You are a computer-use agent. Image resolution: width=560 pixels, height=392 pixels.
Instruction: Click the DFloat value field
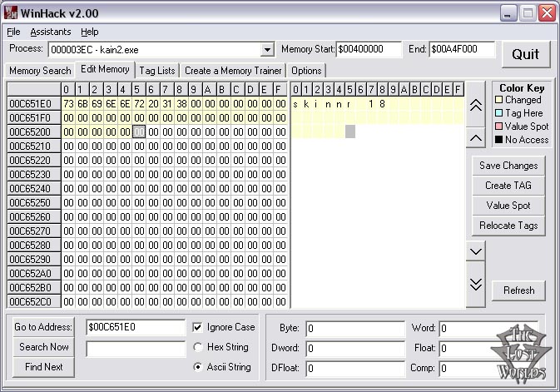(355, 369)
